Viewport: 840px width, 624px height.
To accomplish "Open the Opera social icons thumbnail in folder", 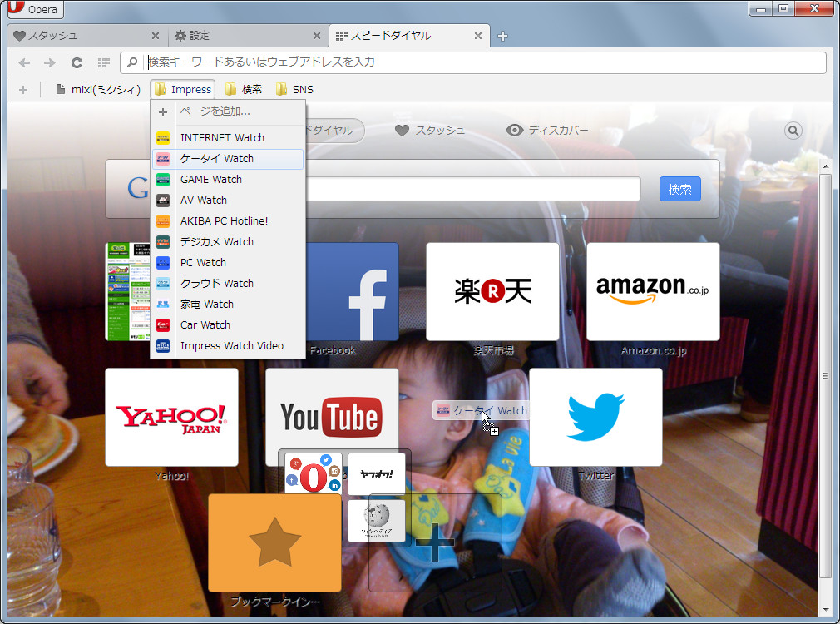I will coord(314,473).
